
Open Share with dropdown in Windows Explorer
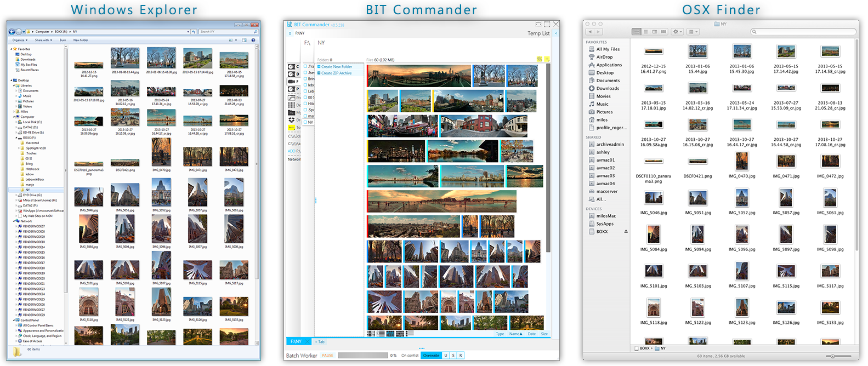[x=43, y=40]
